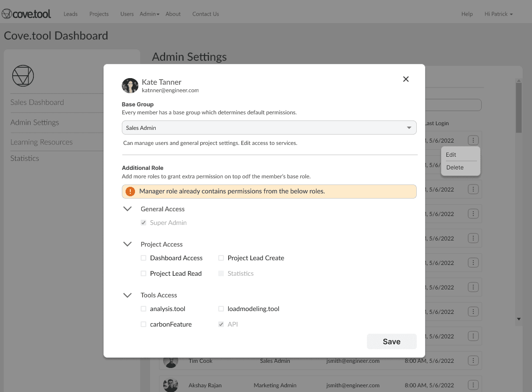Viewport: 532px width, 392px height.
Task: Open Projects in the top navigation
Action: point(99,14)
